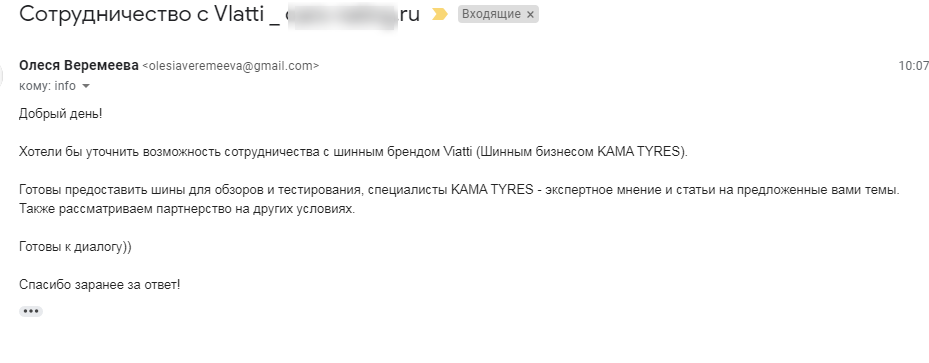Click the sentence starting Готовы предоставить шины

(459, 190)
